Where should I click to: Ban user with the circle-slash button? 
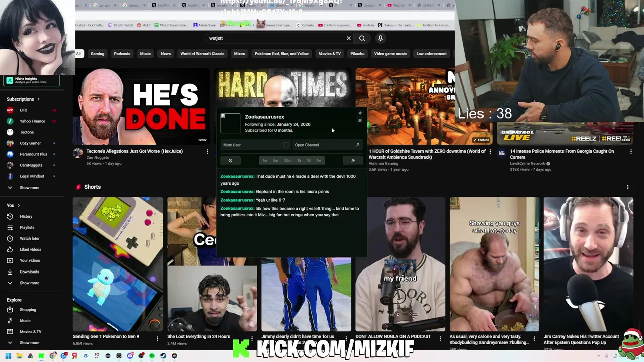tap(230, 161)
